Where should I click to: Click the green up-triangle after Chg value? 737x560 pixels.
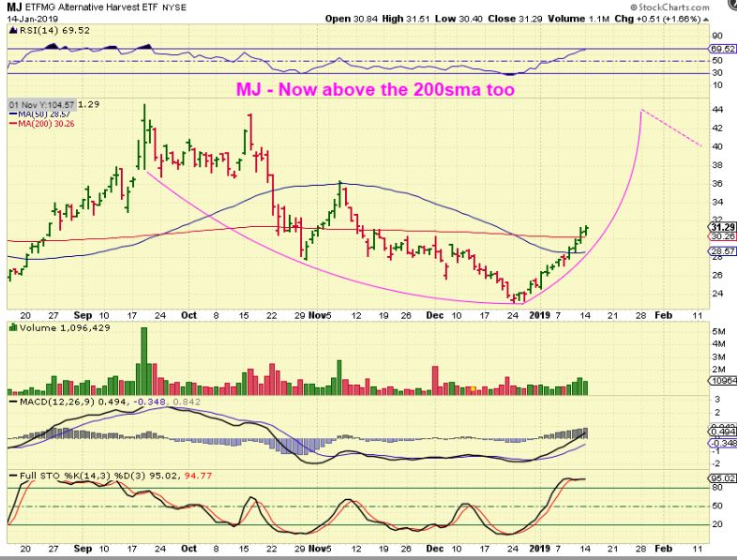[706, 20]
